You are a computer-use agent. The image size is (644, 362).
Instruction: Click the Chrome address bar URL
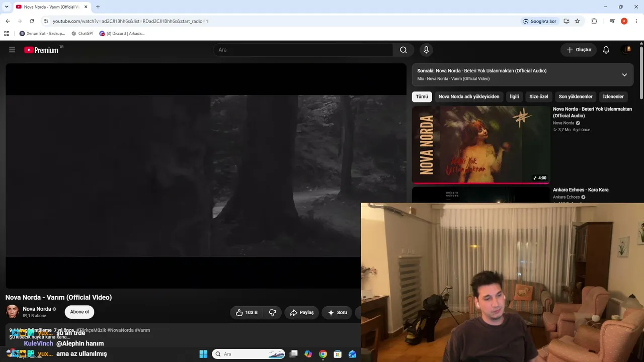coord(130,21)
